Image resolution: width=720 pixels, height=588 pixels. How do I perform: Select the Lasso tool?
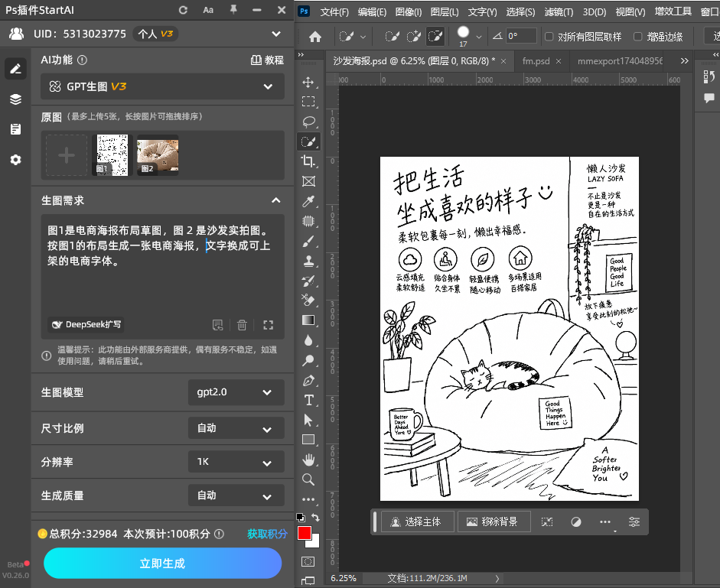click(x=308, y=122)
